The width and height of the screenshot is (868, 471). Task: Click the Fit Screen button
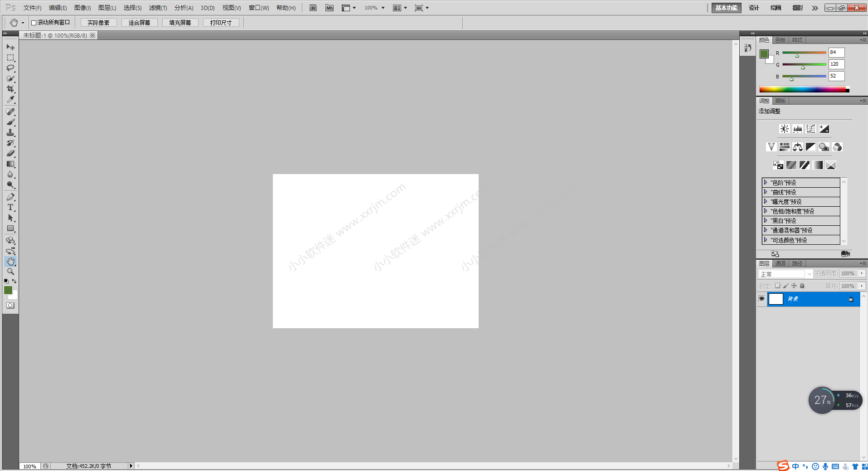click(x=139, y=23)
